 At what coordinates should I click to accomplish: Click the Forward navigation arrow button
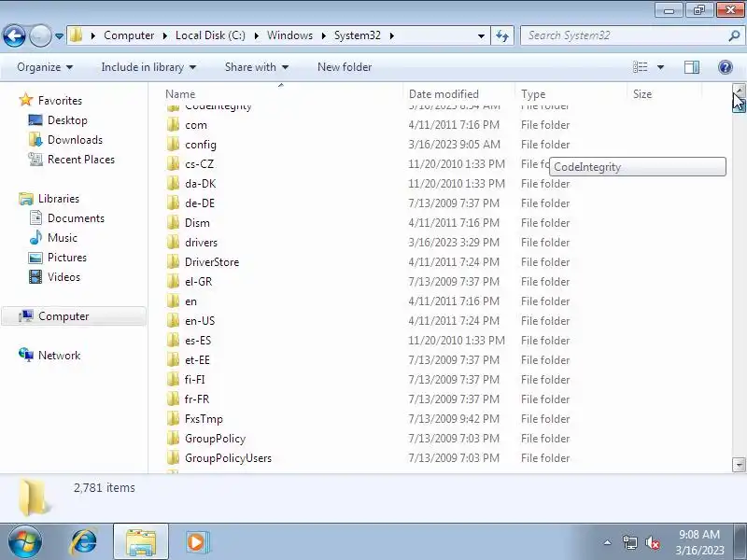point(40,35)
